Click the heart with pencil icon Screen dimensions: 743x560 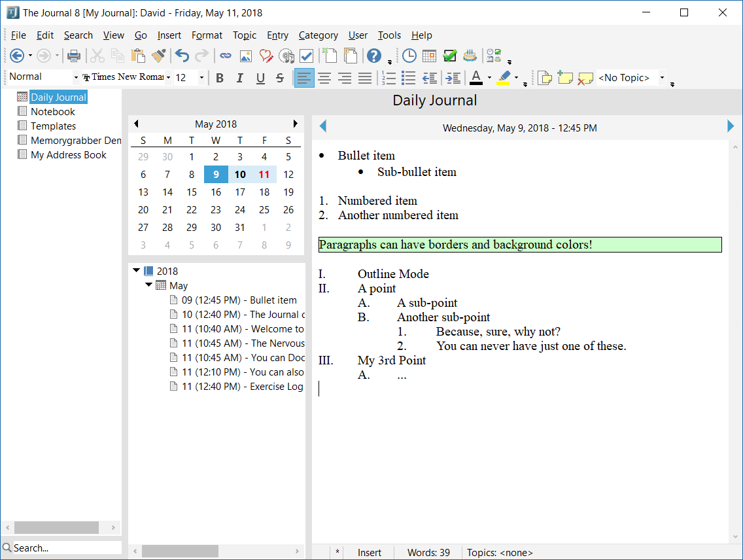coord(266,56)
